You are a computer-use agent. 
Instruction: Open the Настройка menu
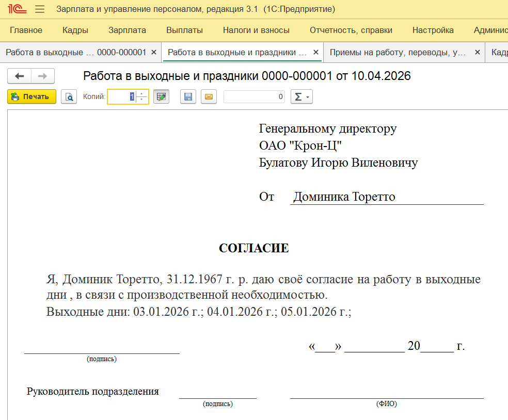coord(433,30)
